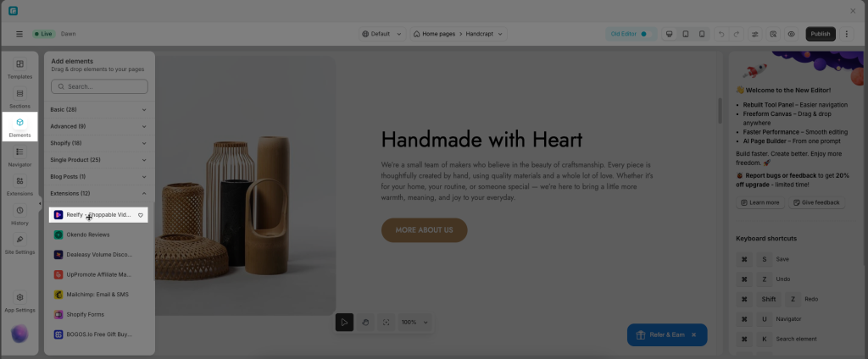Collapse the Extensions (12) group

pos(98,193)
